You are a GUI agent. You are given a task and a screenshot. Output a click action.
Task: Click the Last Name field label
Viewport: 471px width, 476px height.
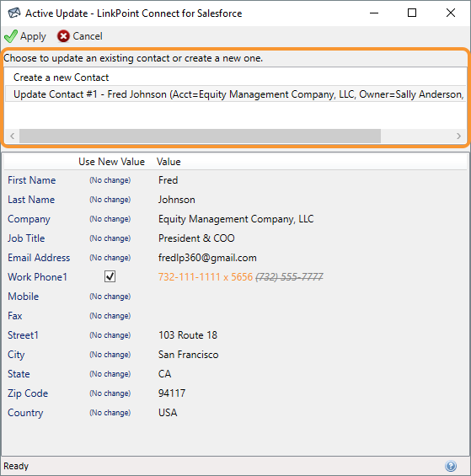coord(31,200)
